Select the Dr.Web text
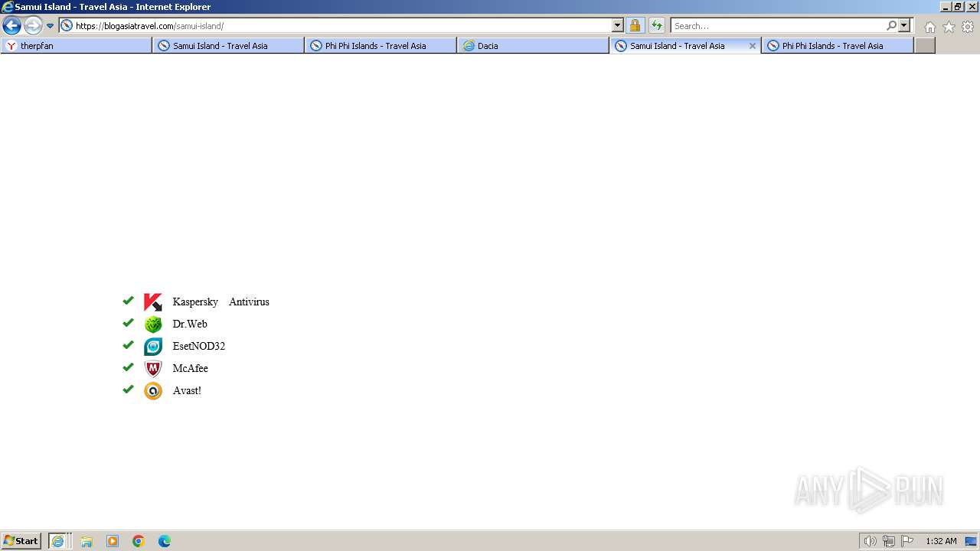This screenshot has height=551, width=980. pos(190,324)
